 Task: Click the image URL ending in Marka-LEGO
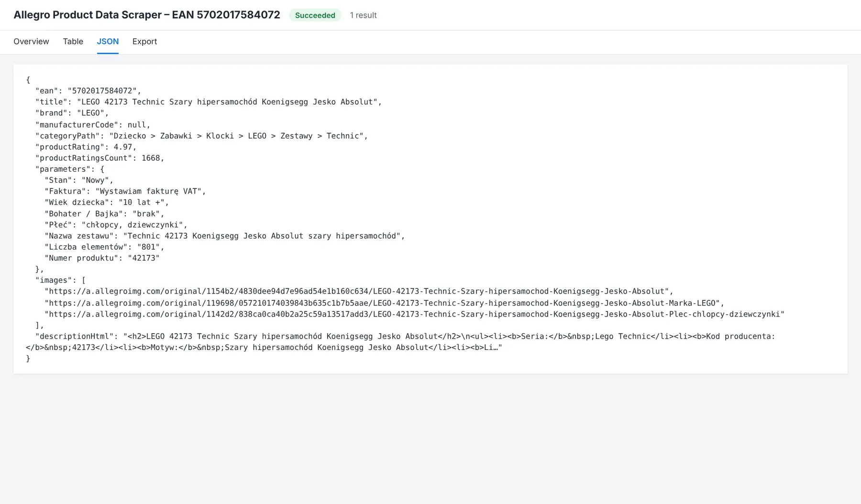pyautogui.click(x=385, y=303)
